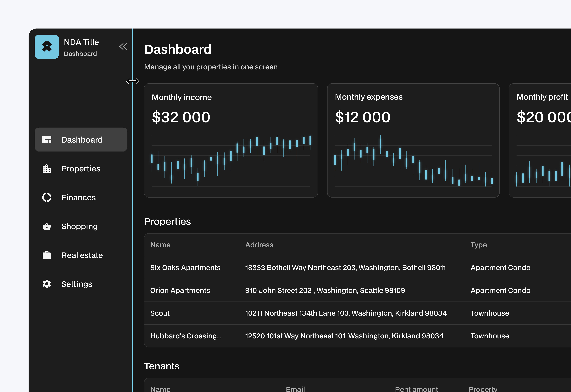Open the Finances section
571x392 pixels.
click(78, 197)
